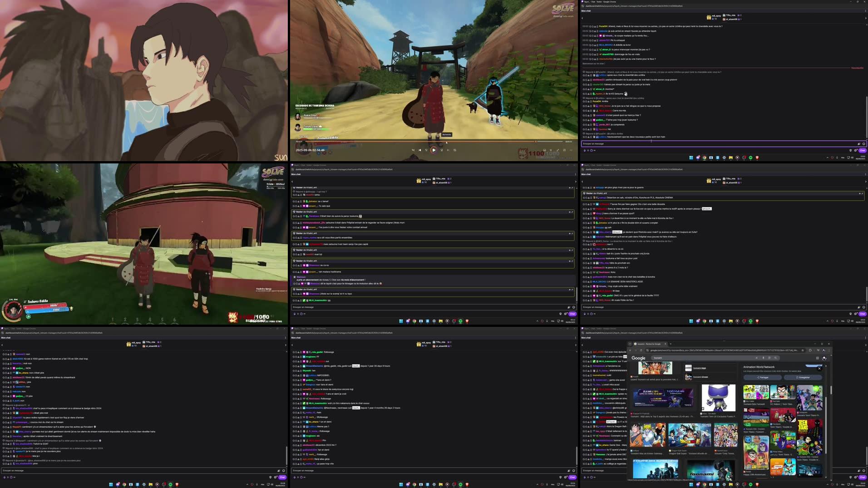Viewport: 868px width, 488px height.
Task: Open Windows Start in the top-right taskbar
Action: pyautogui.click(x=691, y=158)
